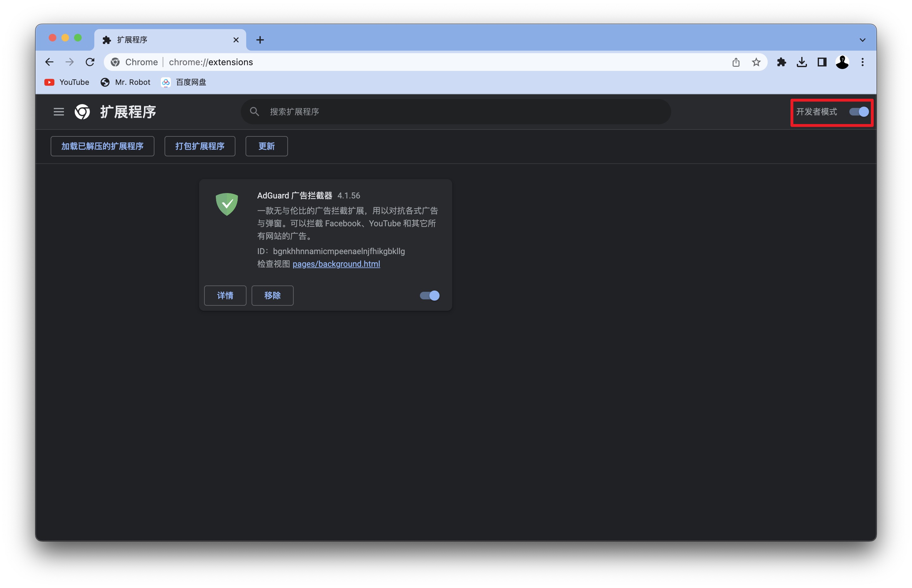
Task: Open the 百度网盘 bookmark
Action: click(184, 83)
